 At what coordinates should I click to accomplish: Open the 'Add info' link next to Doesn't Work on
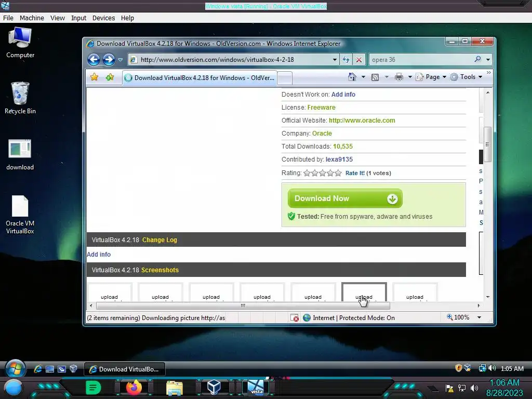point(343,95)
